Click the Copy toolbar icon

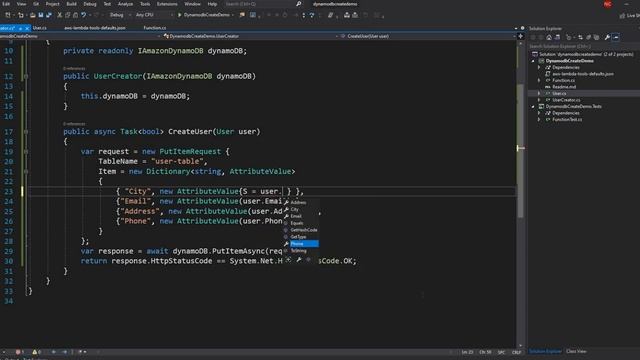point(67,15)
